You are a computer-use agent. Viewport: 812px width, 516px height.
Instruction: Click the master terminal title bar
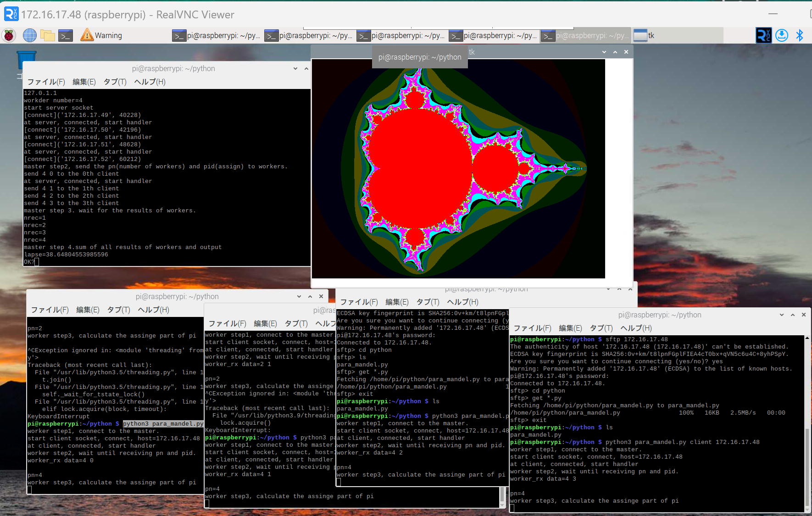coord(167,68)
